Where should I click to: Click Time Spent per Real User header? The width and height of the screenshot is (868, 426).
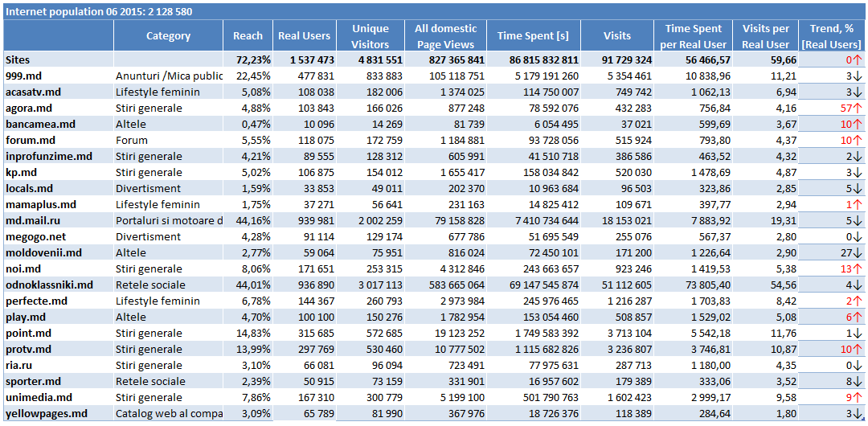pos(693,36)
